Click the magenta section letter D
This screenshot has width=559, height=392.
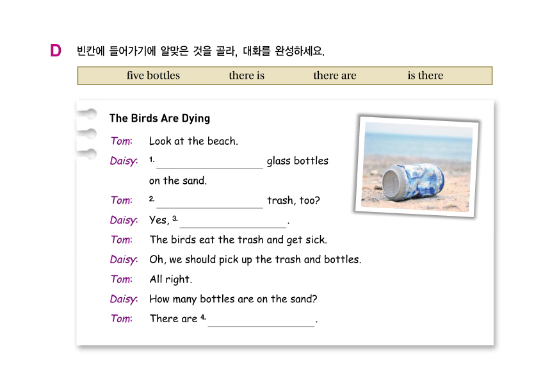(56, 51)
